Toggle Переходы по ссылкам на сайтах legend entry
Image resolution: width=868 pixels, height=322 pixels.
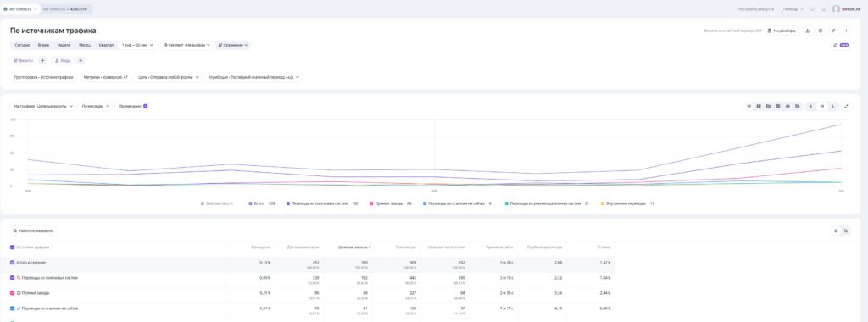coord(458,203)
